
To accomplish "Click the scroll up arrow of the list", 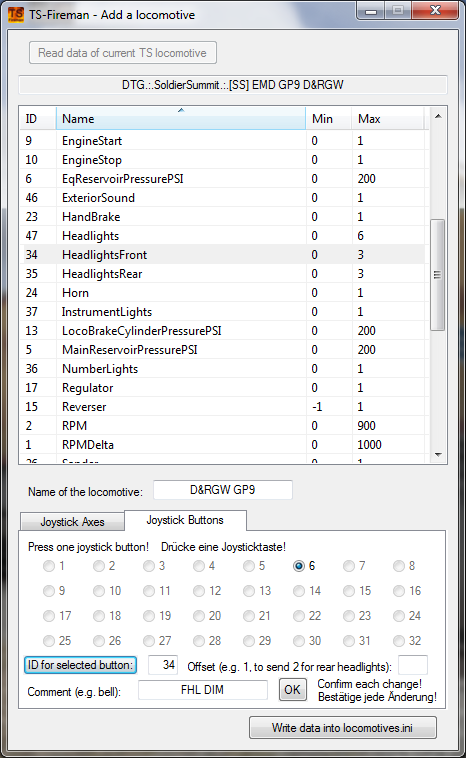I will coord(438,116).
